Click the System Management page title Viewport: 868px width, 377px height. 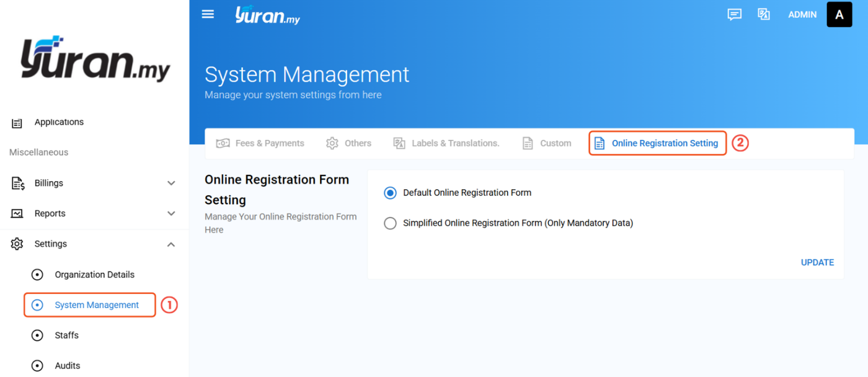(307, 75)
